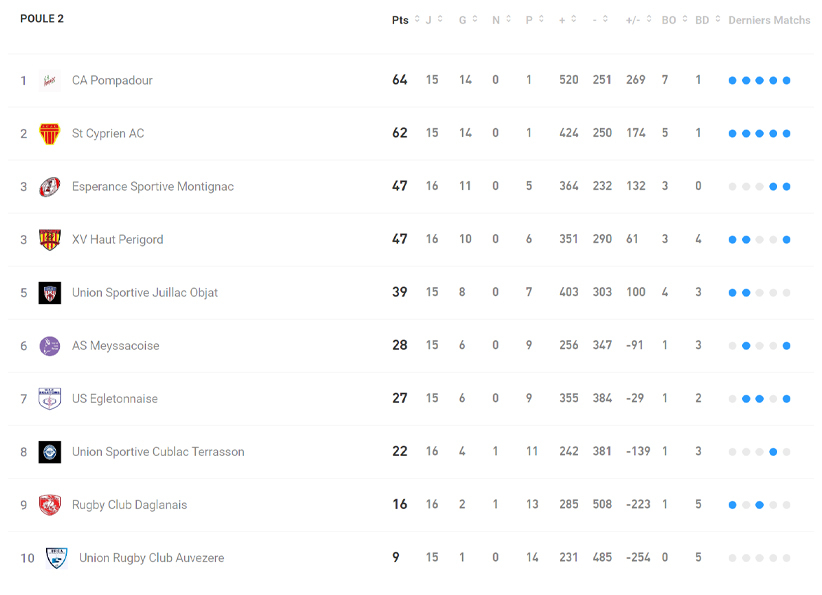Click the St Cyprien AC crest
Viewport: 822px width, 595px height.
(x=49, y=134)
